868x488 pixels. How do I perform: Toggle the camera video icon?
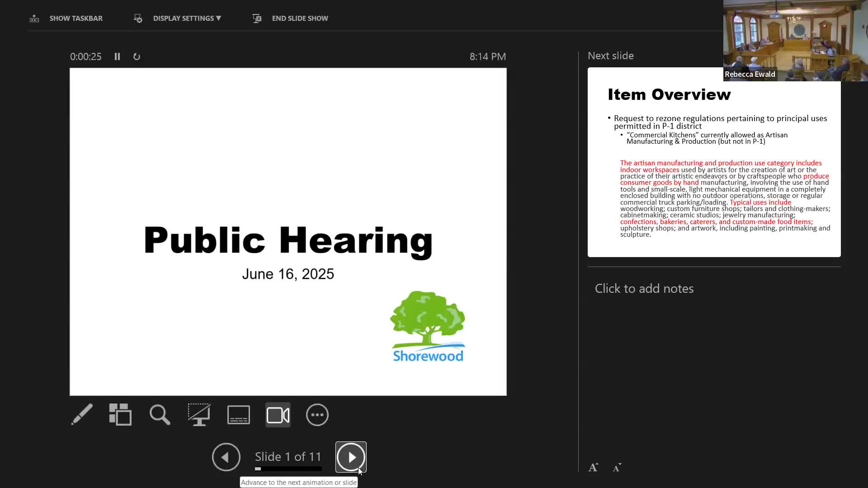(x=278, y=414)
